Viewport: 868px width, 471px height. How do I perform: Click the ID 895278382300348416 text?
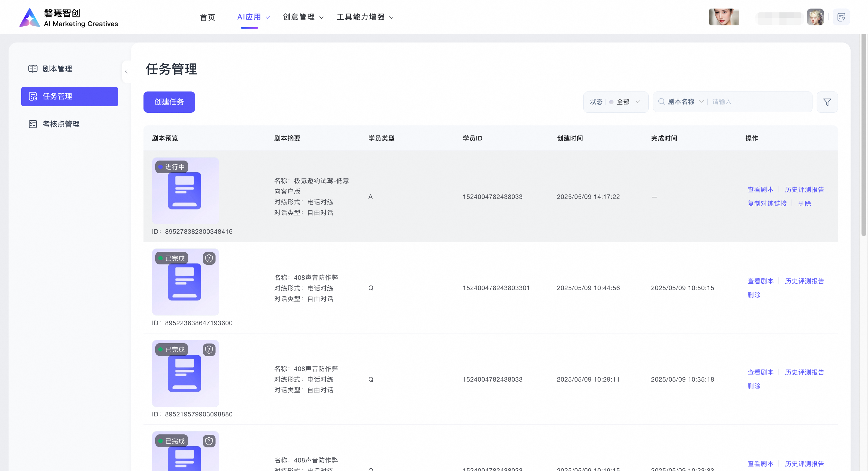(192, 231)
